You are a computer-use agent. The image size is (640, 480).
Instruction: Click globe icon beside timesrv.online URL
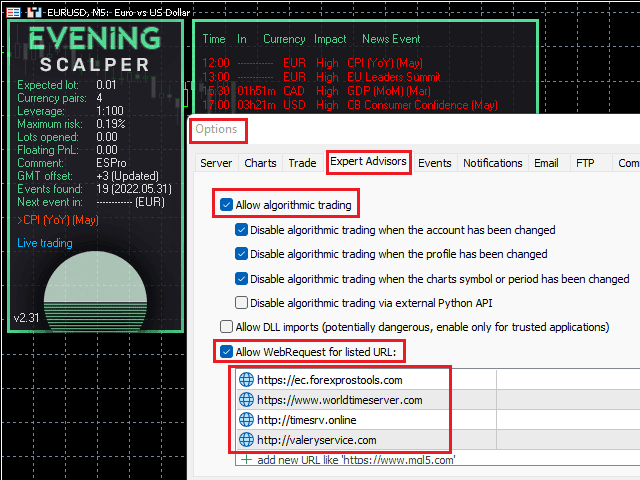(x=247, y=420)
